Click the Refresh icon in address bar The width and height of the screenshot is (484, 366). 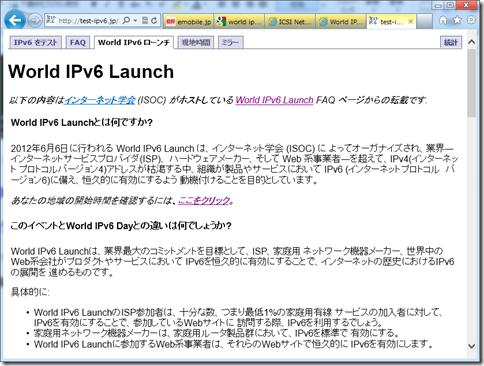[154, 21]
